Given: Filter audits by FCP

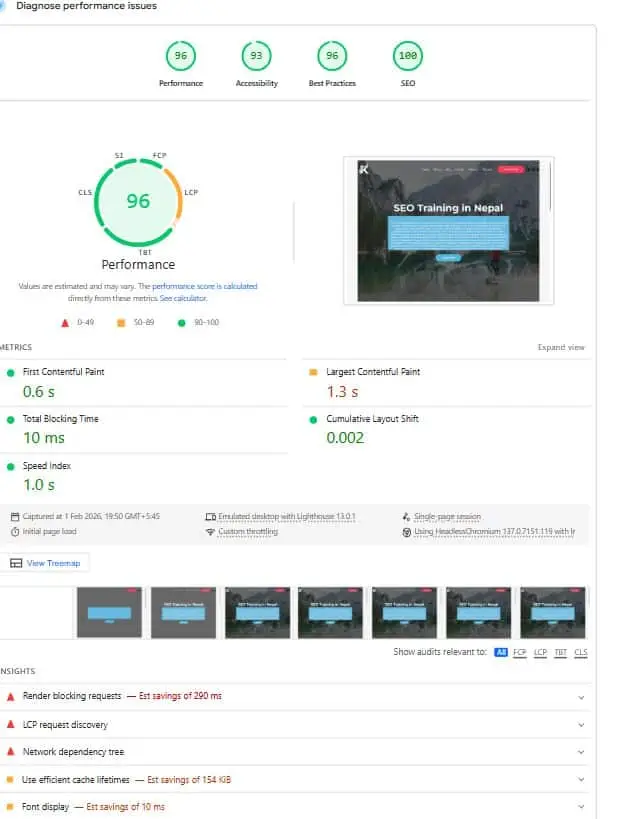Looking at the screenshot, I should tap(520, 652).
